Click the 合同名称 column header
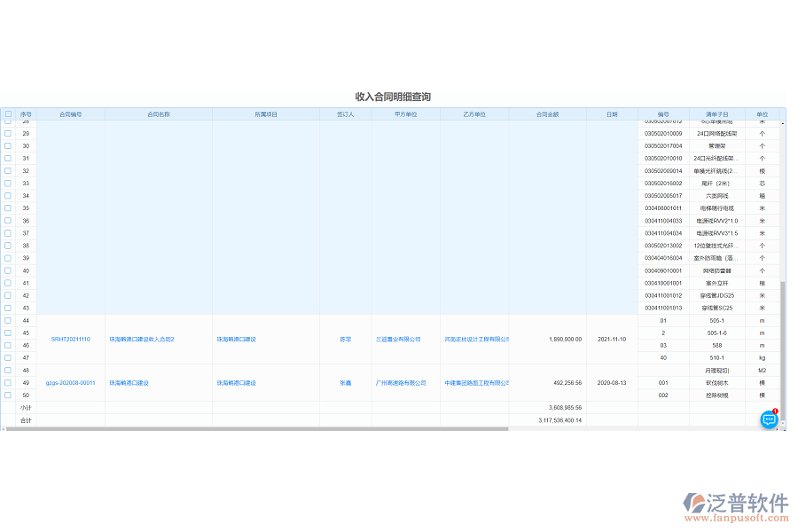Image resolution: width=798 pixels, height=532 pixels. [159, 114]
